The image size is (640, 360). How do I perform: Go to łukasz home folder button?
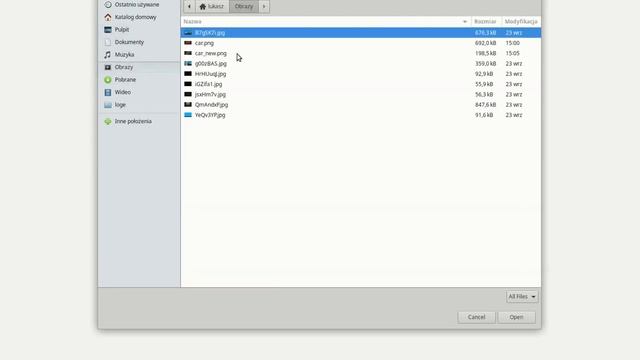click(x=212, y=6)
